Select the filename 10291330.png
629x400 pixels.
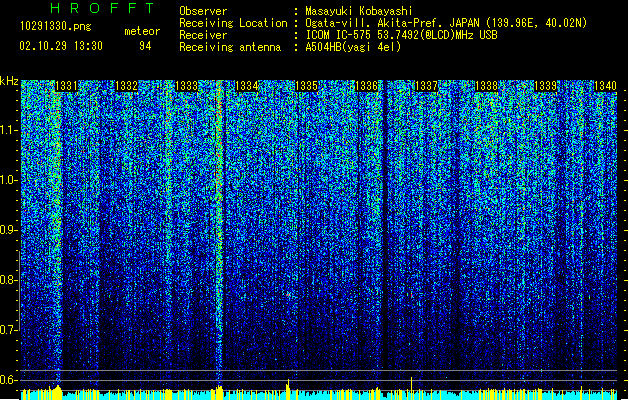56,26
